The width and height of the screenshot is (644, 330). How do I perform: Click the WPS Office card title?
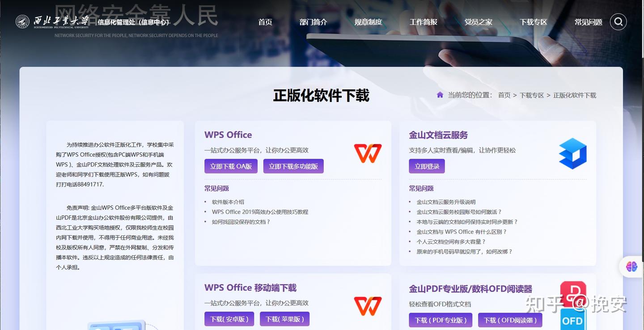pos(228,135)
